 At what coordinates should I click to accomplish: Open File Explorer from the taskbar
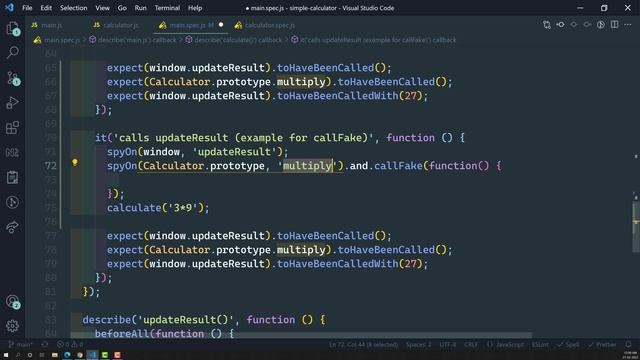(55, 355)
